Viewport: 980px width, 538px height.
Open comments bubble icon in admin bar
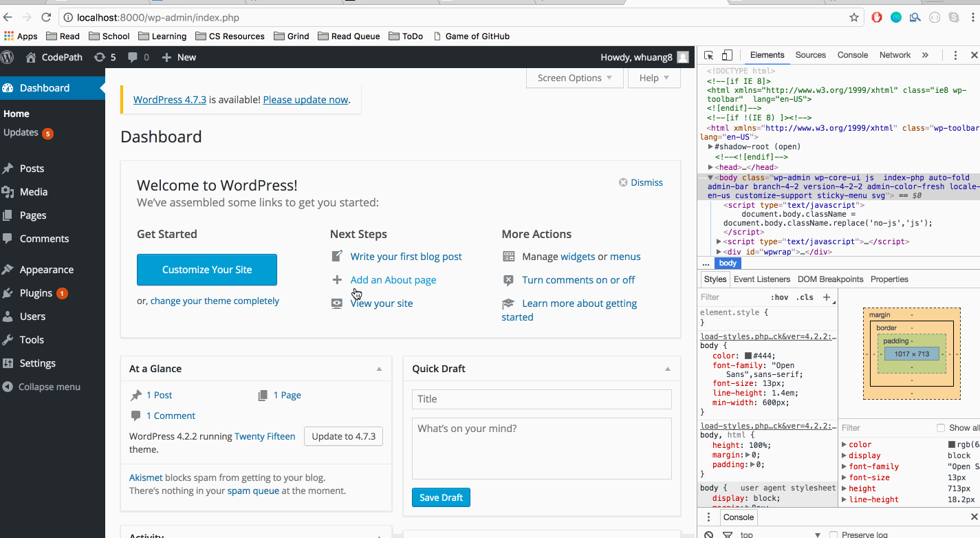click(x=133, y=58)
